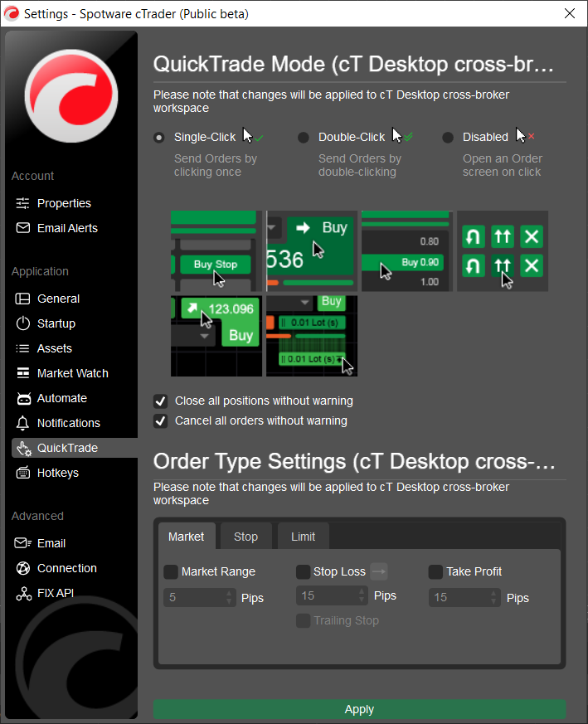This screenshot has width=588, height=724.
Task: Open the Connection settings page
Action: [67, 568]
